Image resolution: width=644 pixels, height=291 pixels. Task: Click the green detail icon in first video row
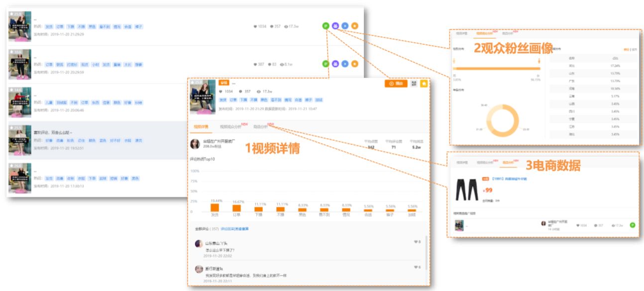point(325,25)
